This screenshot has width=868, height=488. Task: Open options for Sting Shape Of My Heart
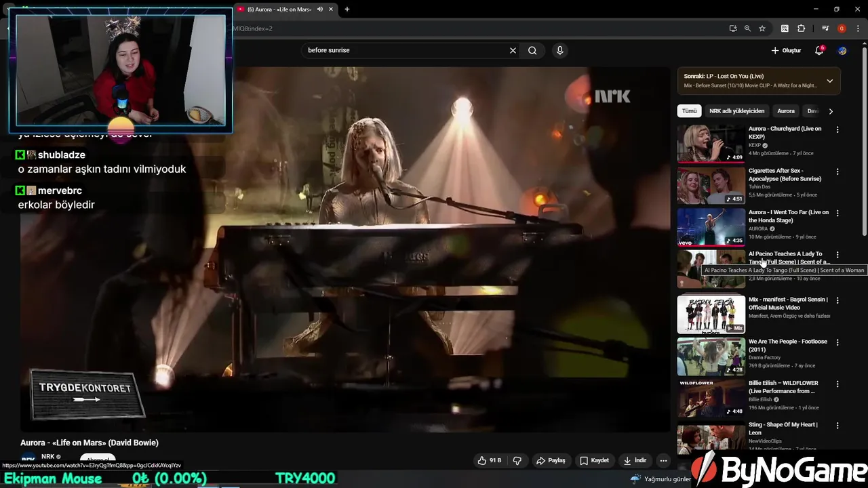pos(837,426)
